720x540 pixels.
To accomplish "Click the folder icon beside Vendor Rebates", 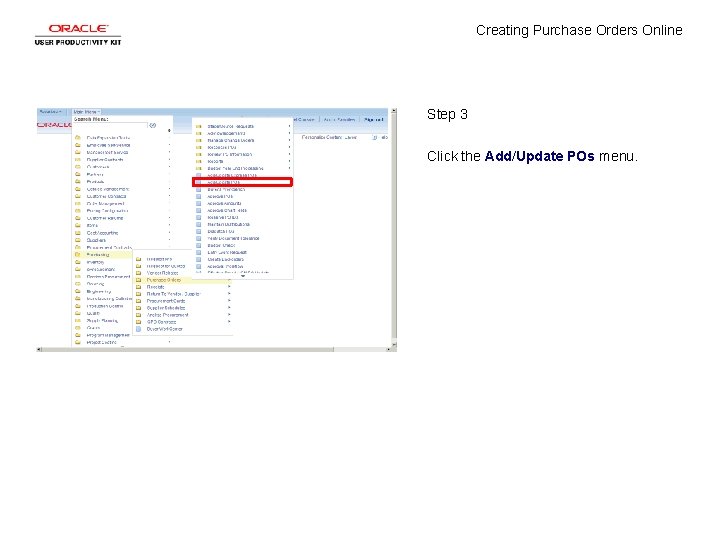I will coord(139,273).
